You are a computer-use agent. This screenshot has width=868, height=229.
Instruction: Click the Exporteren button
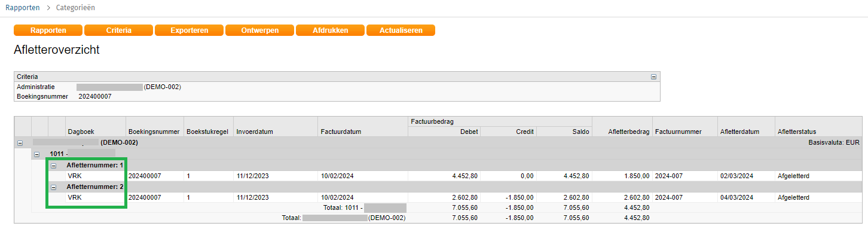[x=189, y=30]
